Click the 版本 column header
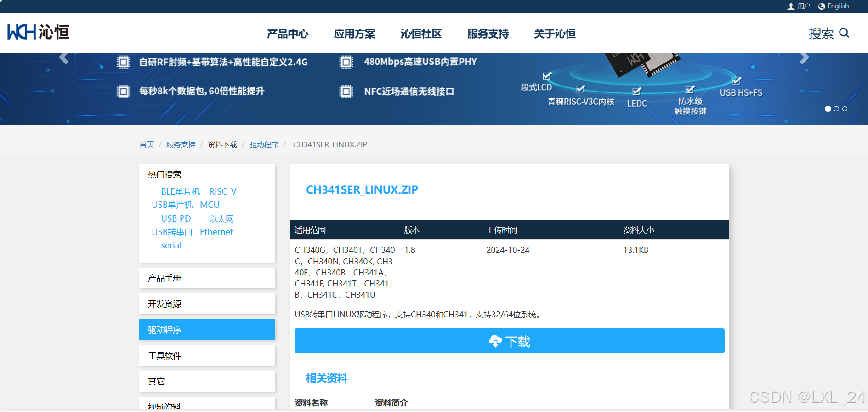 tap(412, 230)
